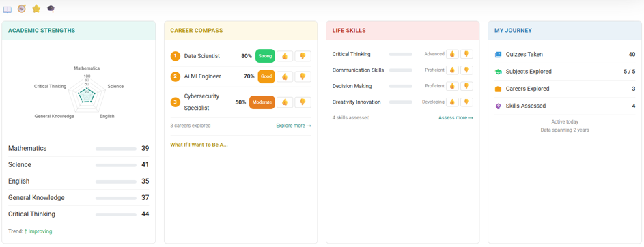This screenshot has height=247, width=644.
Task: Thumbs up the Data Scientist career
Action: pyautogui.click(x=285, y=56)
